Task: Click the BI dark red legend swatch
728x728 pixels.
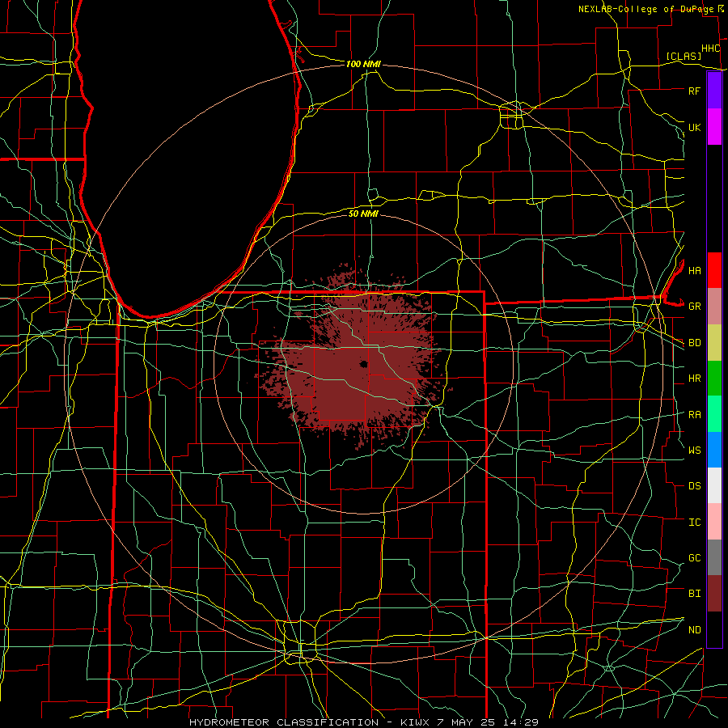Action: [714, 594]
